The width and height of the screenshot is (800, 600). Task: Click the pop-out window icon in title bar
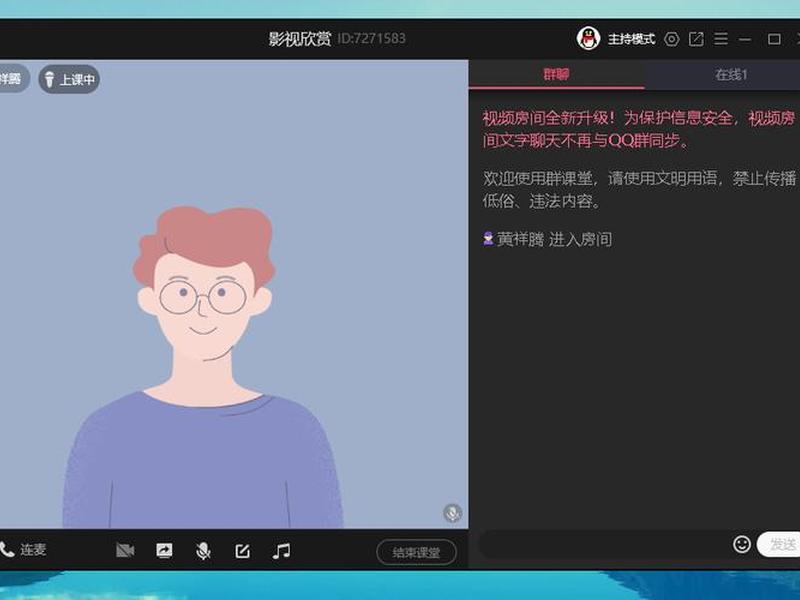tap(696, 39)
